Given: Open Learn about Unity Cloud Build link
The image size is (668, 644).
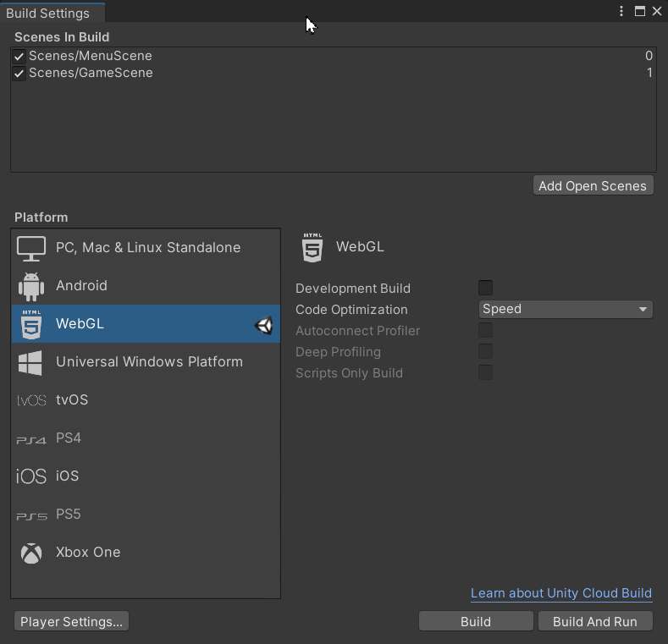Looking at the screenshot, I should click(x=561, y=593).
